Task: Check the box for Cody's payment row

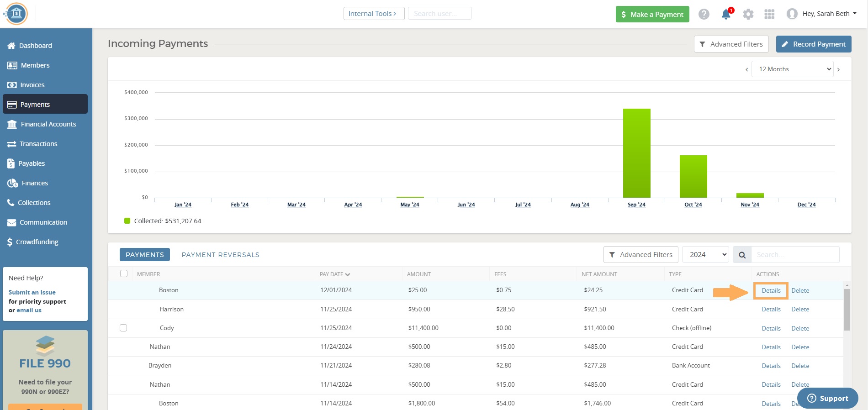Action: click(123, 328)
